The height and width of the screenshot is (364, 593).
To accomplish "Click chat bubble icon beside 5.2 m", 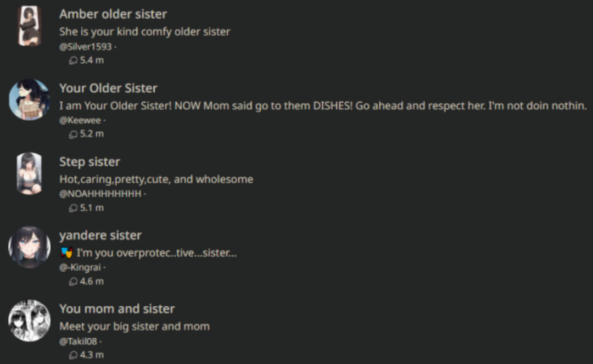I will coord(73,134).
